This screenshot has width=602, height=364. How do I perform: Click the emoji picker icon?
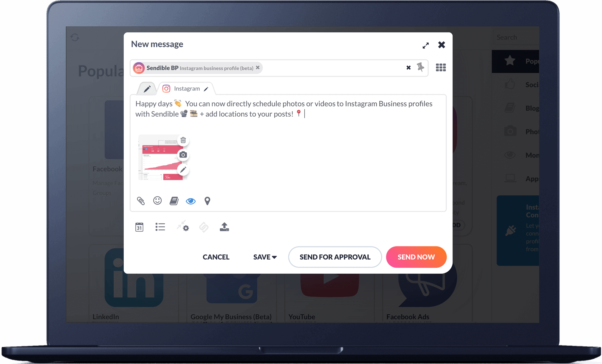(x=158, y=200)
